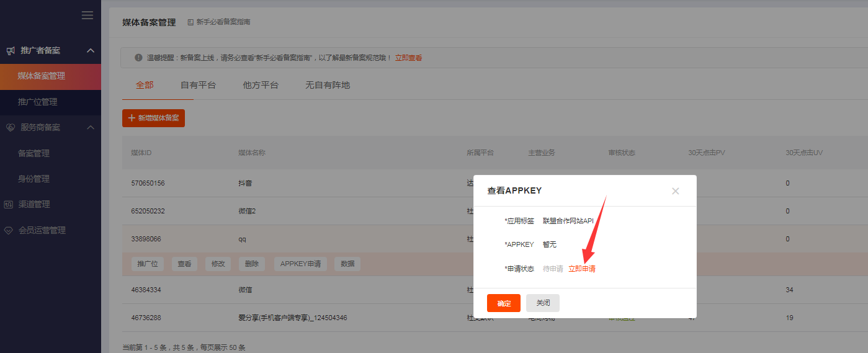Collapse the 服务商备案 section chevron
Screen dimensions: 868x353
pos(90,127)
